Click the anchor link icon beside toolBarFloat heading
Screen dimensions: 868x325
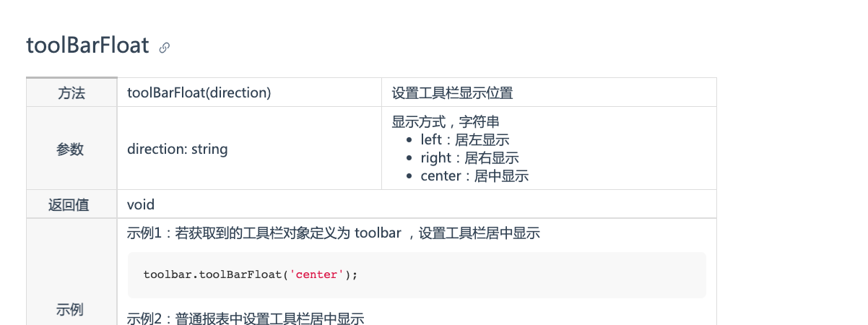pyautogui.click(x=165, y=48)
